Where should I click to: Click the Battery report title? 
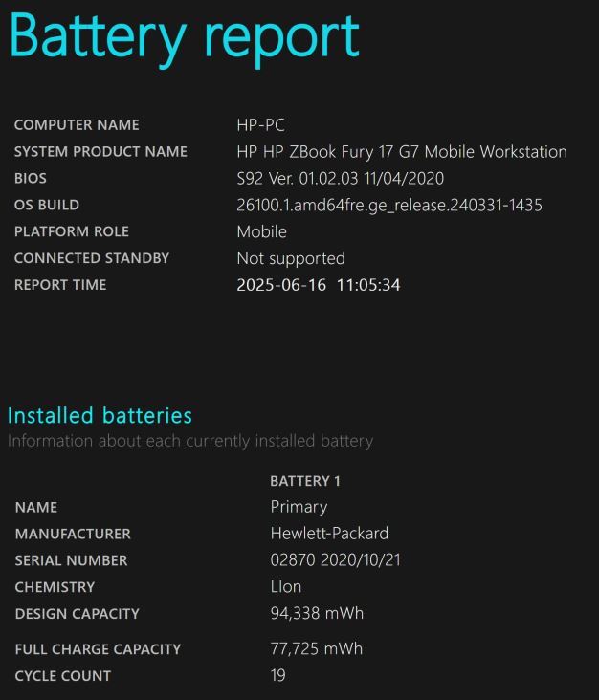pyautogui.click(x=184, y=38)
